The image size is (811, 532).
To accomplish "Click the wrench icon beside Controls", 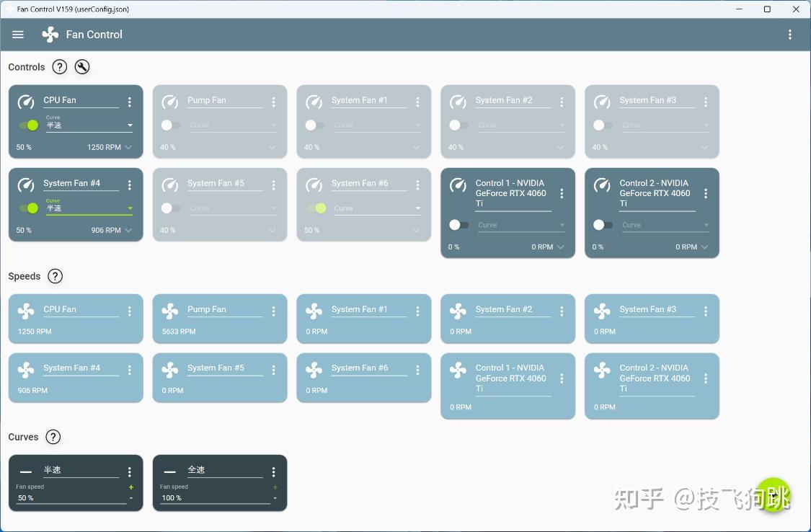I will tap(81, 67).
